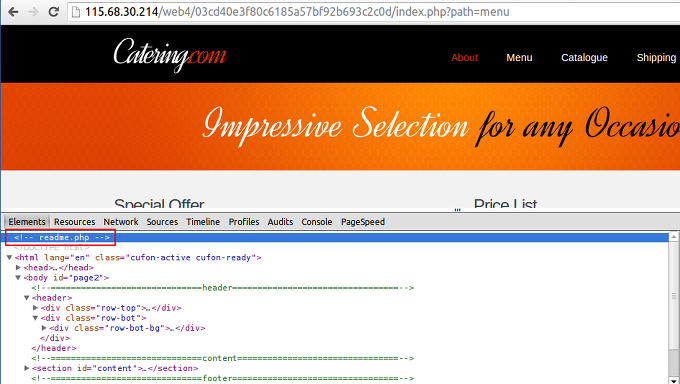The image size is (680, 384).
Task: Collapse the html lang="en" node
Action: pyautogui.click(x=9, y=258)
